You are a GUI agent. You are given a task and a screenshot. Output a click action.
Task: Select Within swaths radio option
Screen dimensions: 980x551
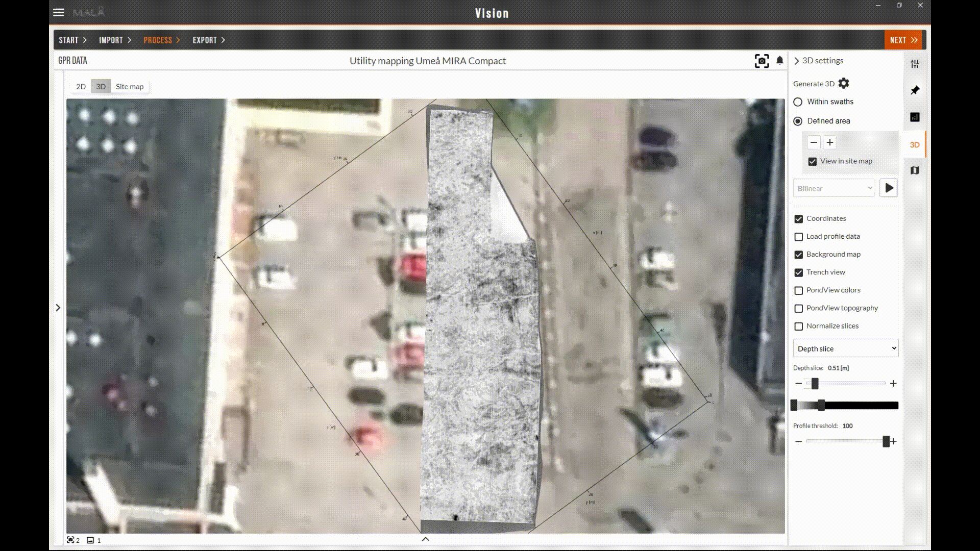798,102
